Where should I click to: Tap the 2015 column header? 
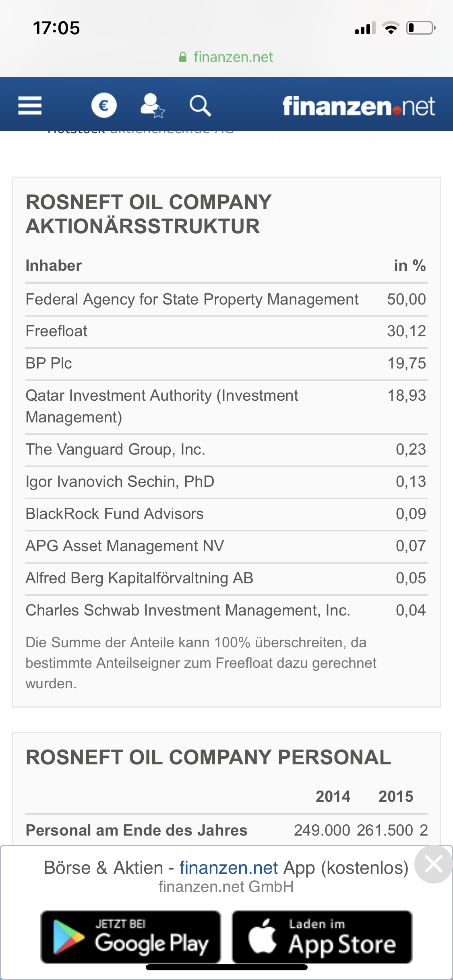(x=396, y=797)
